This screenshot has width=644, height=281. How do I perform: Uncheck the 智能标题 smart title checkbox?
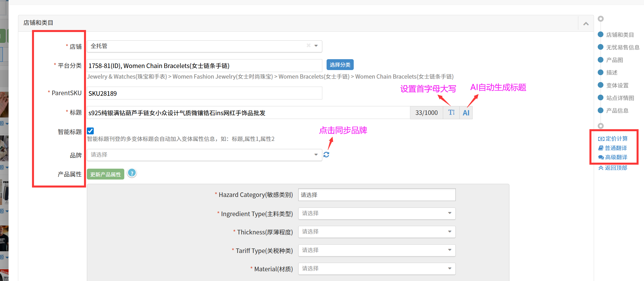[x=90, y=131]
